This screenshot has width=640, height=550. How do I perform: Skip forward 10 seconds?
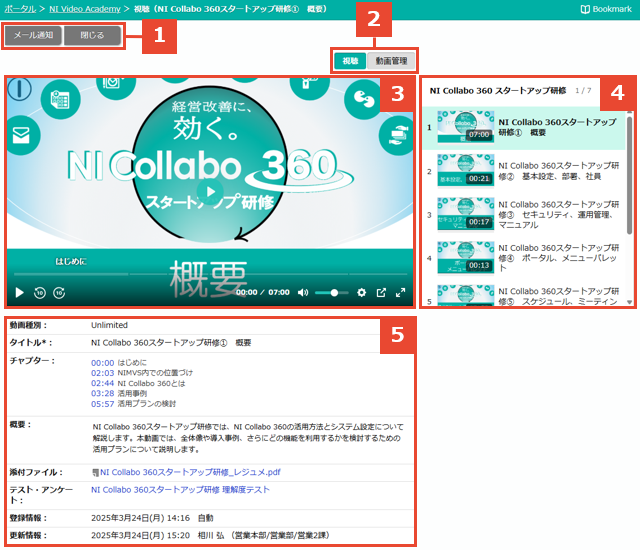(x=59, y=293)
